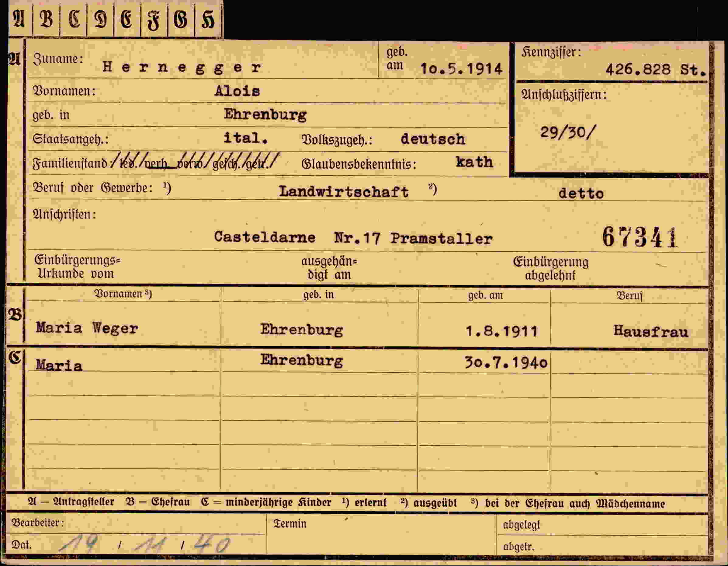Click the wife's occupation "Hausfrau"
Image resolution: width=728 pixels, height=566 pixels.
(x=651, y=331)
